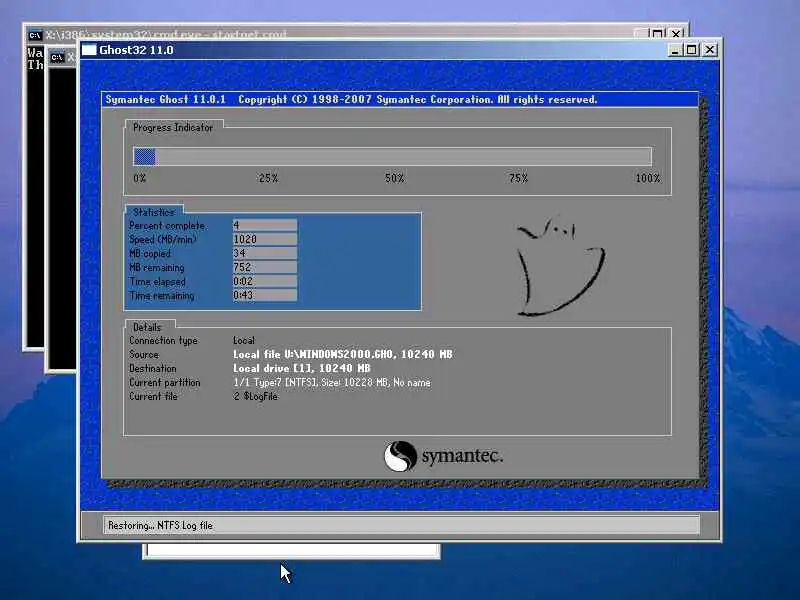Image resolution: width=800 pixels, height=600 pixels.
Task: Click the 'Connection type' label
Action: click(x=163, y=340)
